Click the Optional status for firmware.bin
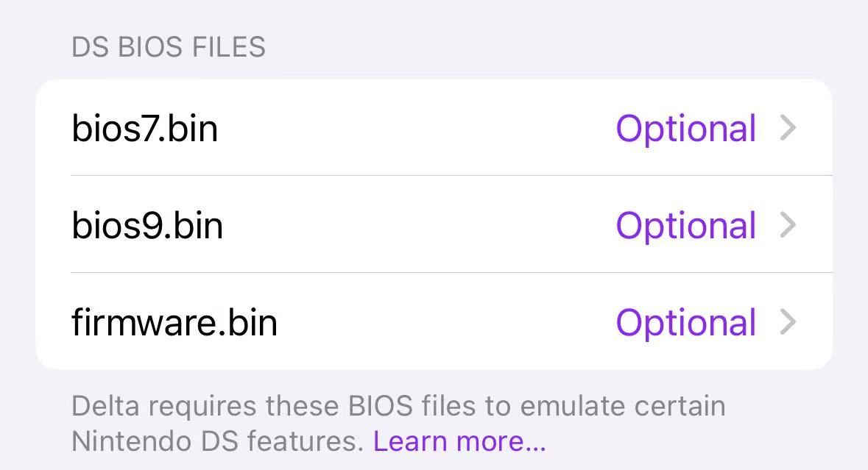This screenshot has height=470, width=868. [685, 322]
